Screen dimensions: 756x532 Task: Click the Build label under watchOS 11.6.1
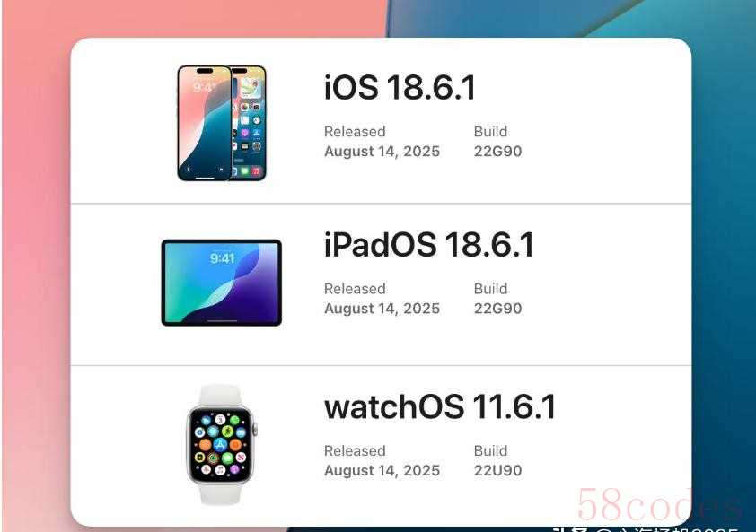click(x=491, y=450)
